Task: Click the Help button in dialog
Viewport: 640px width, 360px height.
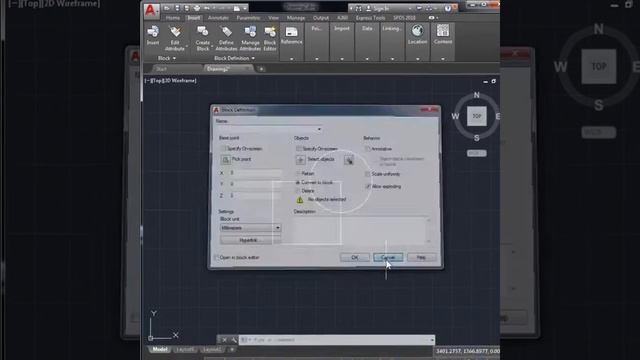Action: point(421,258)
